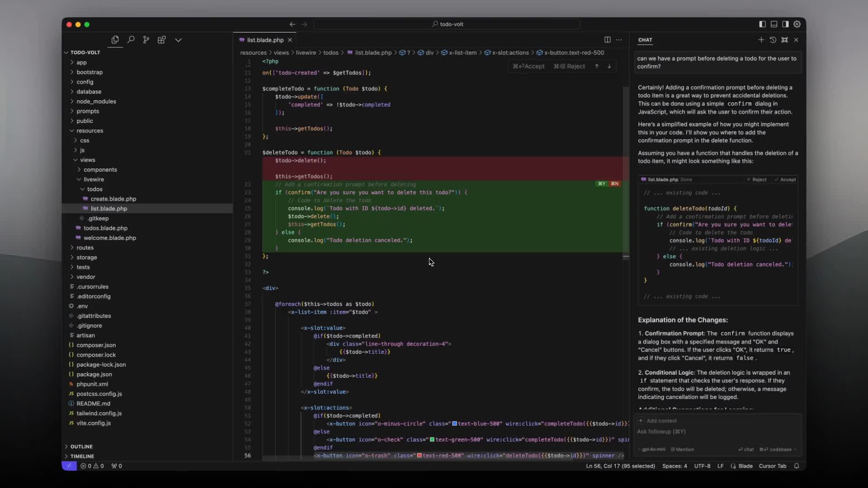Click the Accept button for code suggestion
The width and height of the screenshot is (868, 488).
point(533,66)
